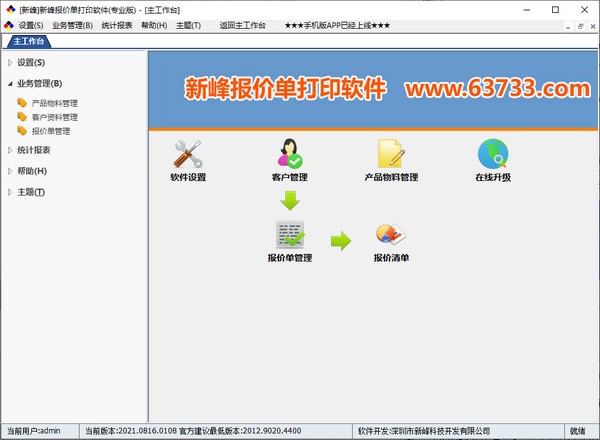Click the app logo in the title bar
The height and width of the screenshot is (440, 600).
tap(11, 10)
